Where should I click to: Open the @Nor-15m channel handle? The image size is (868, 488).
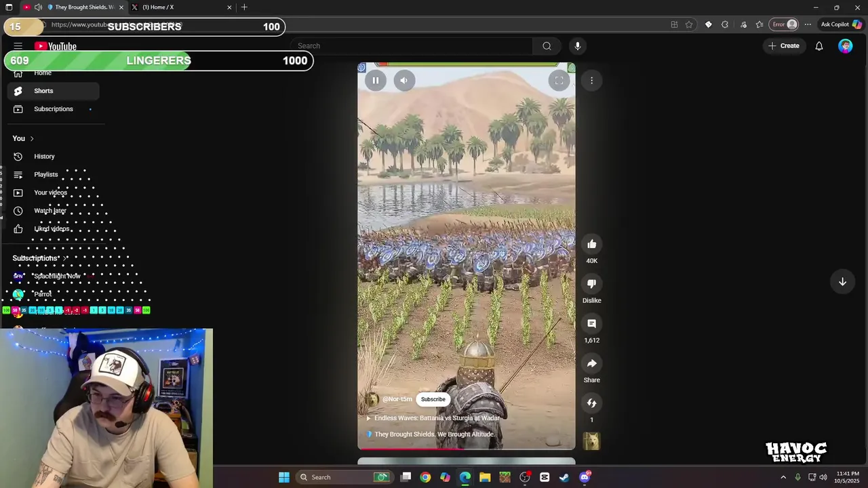coord(397,399)
